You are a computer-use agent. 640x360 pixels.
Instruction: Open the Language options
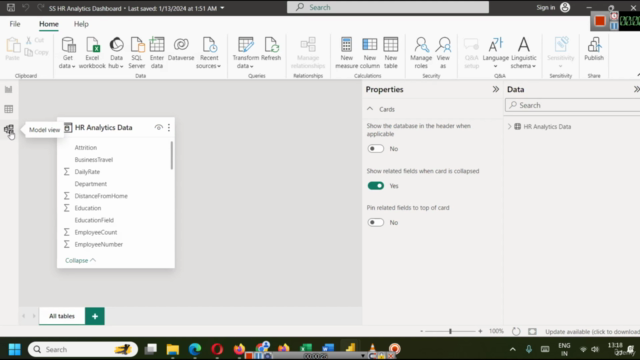click(x=496, y=53)
